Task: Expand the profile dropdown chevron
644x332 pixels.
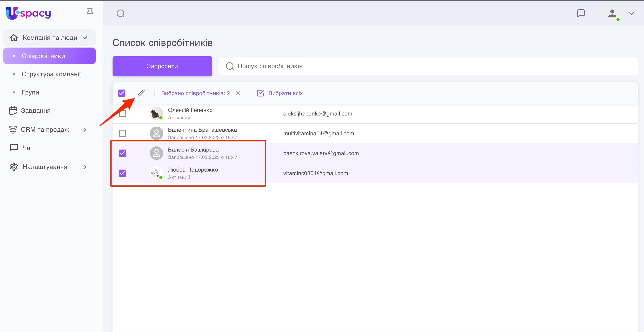Action: pyautogui.click(x=632, y=13)
